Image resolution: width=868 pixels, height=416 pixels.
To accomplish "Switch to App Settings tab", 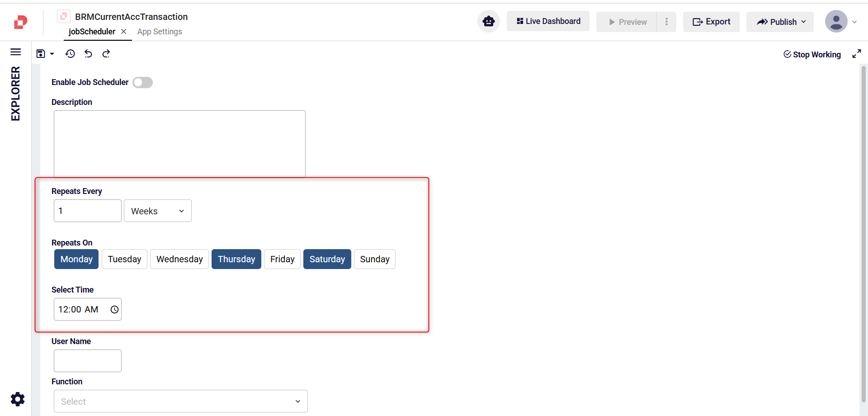I will click(x=160, y=32).
